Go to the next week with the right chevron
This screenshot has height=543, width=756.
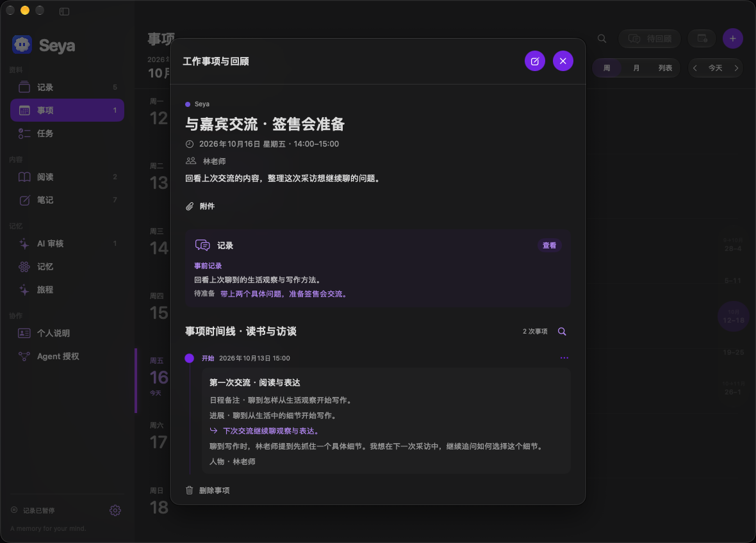[x=736, y=68]
